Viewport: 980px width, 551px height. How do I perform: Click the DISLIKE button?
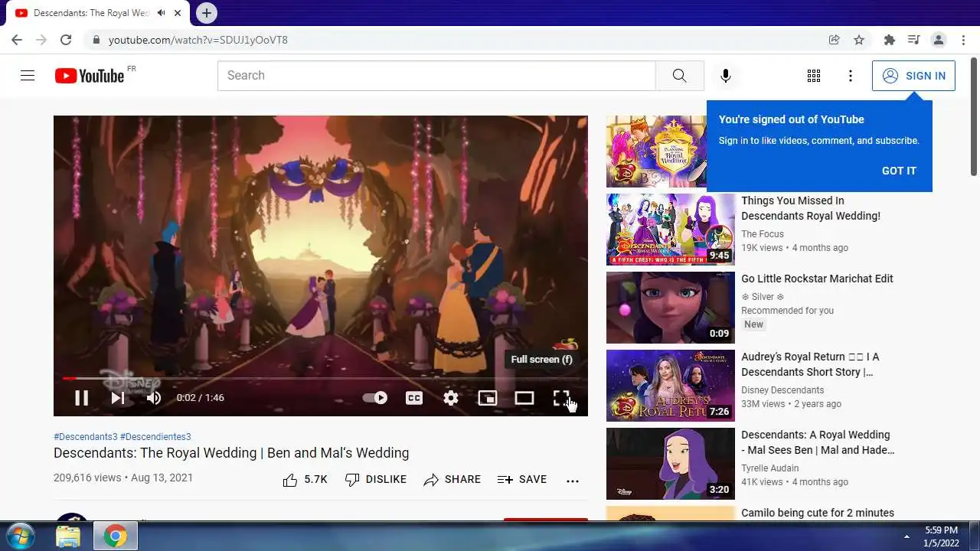[375, 480]
